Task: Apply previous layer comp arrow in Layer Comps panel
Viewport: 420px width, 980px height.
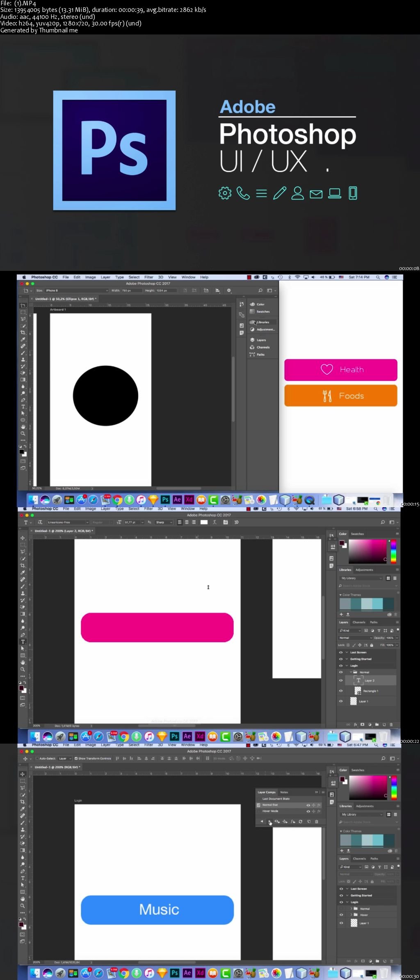Action: [262, 822]
